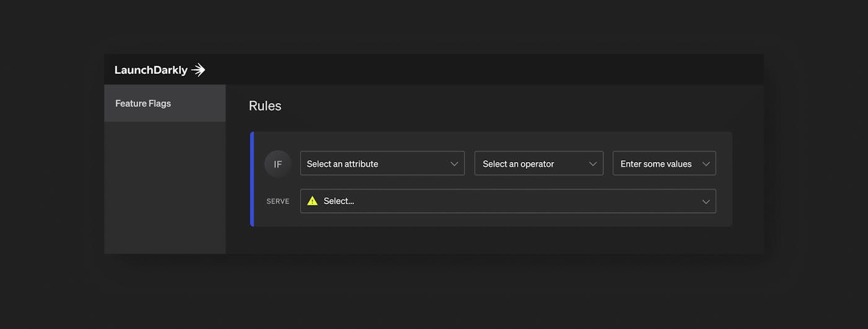Click the "Select an operator" placeholder text
Image resolution: width=868 pixels, height=329 pixels.
coord(518,164)
